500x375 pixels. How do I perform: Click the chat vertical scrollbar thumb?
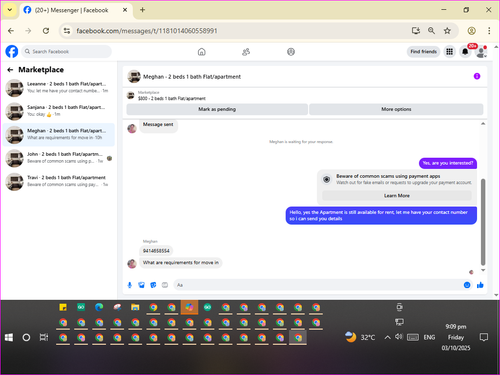(483, 222)
